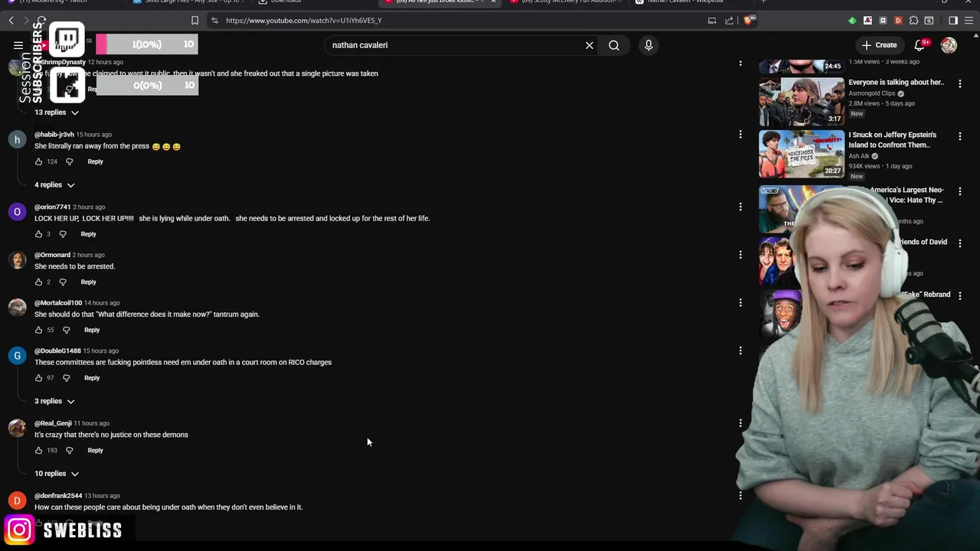The image size is (980, 551).
Task: Open Brave Shields lion icon
Action: click(x=748, y=21)
